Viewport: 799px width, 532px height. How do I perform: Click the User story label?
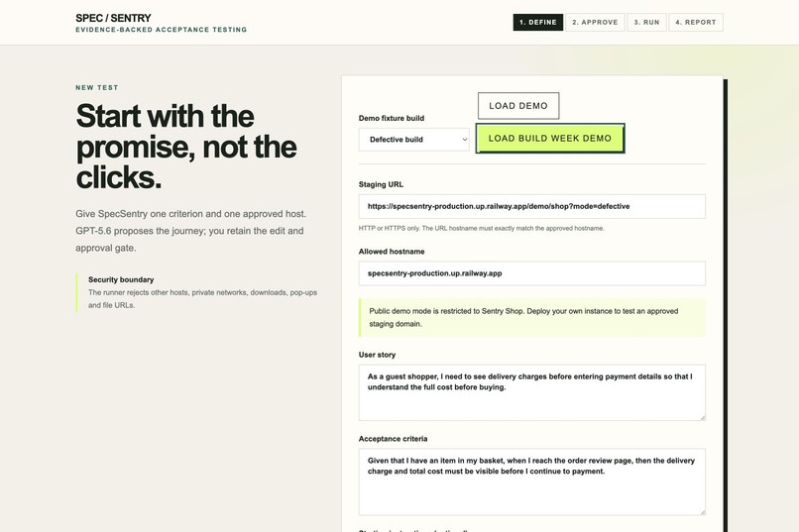pos(377,355)
